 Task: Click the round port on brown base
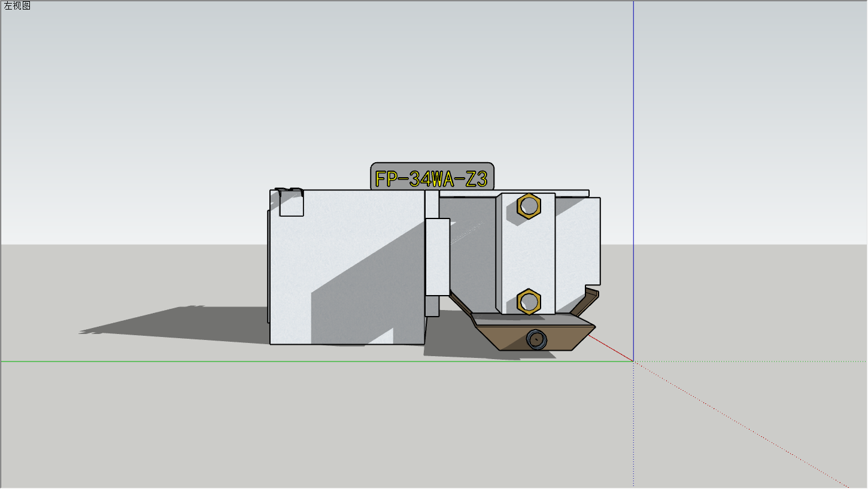pyautogui.click(x=536, y=340)
